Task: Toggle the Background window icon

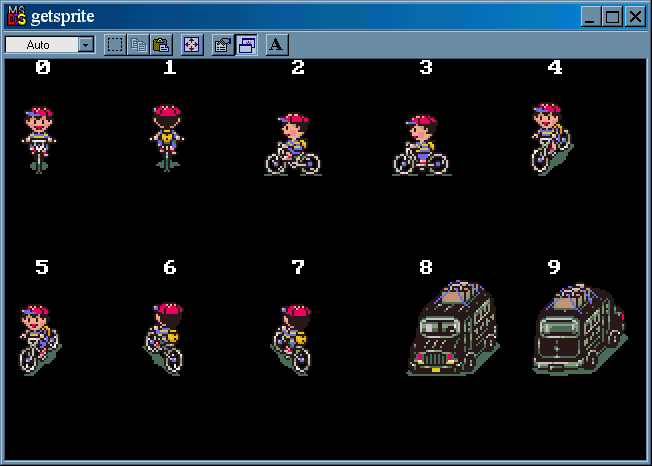Action: [247, 44]
